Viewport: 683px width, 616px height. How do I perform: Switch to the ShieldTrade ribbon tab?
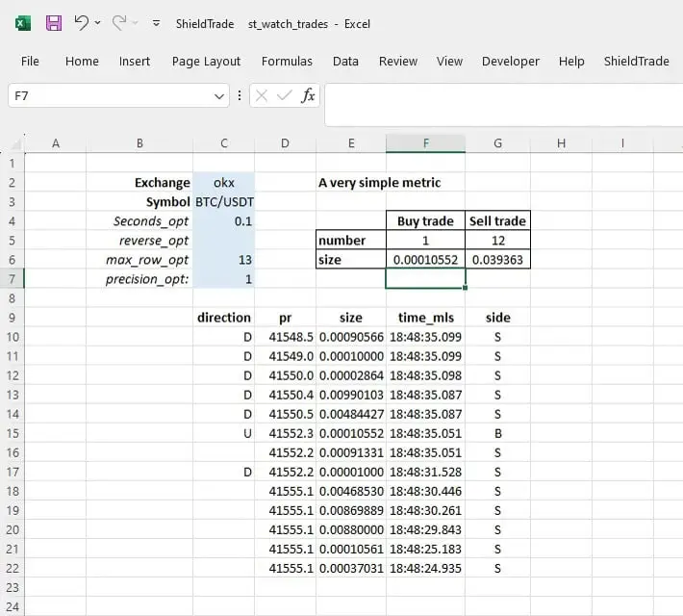(x=636, y=61)
